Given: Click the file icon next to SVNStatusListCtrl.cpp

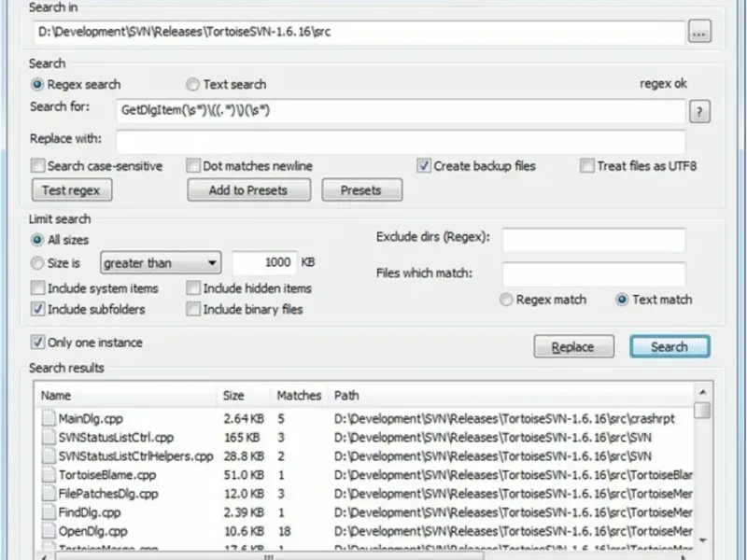Looking at the screenshot, I should pos(49,437).
